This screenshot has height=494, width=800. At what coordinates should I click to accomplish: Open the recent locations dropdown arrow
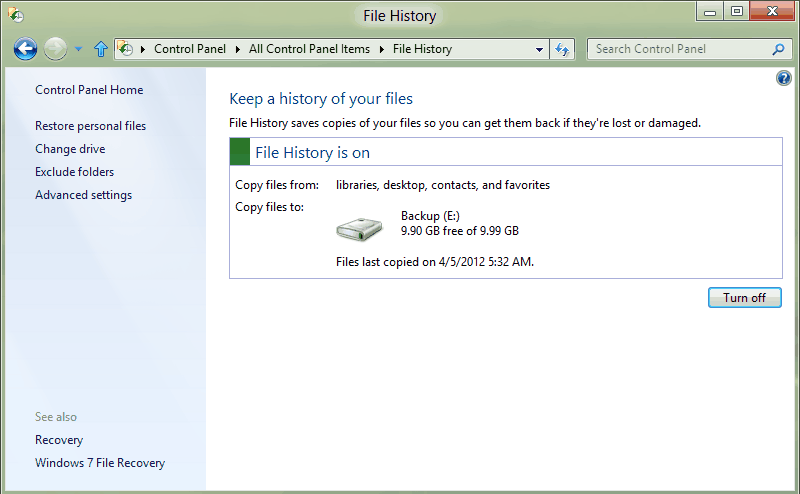(x=78, y=49)
